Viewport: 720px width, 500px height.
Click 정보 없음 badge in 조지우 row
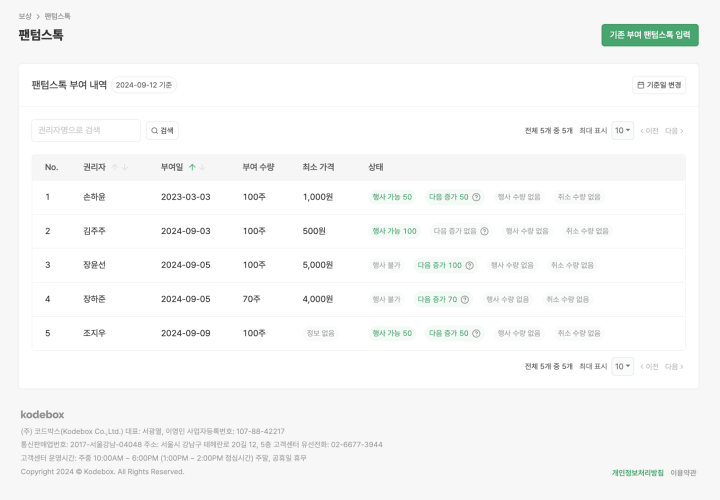point(321,333)
